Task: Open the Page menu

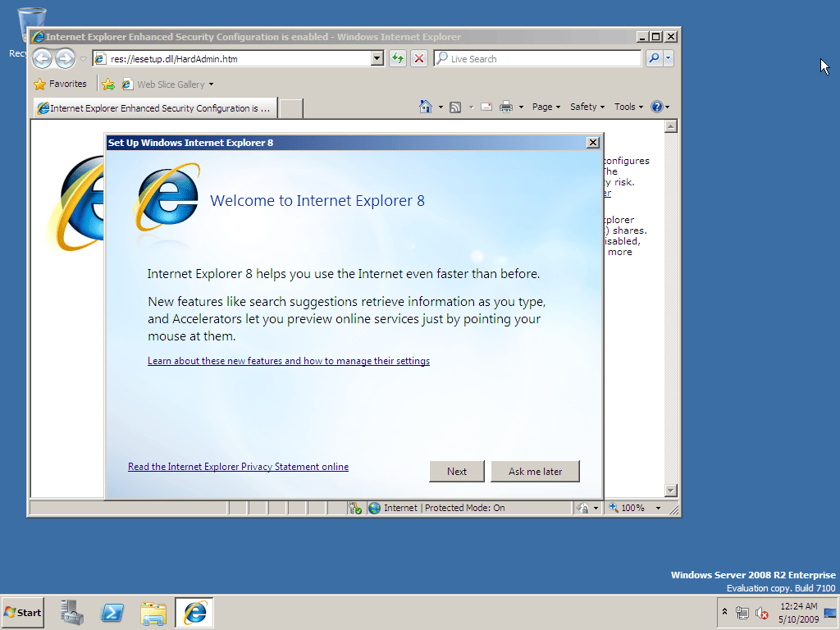Action: [546, 107]
